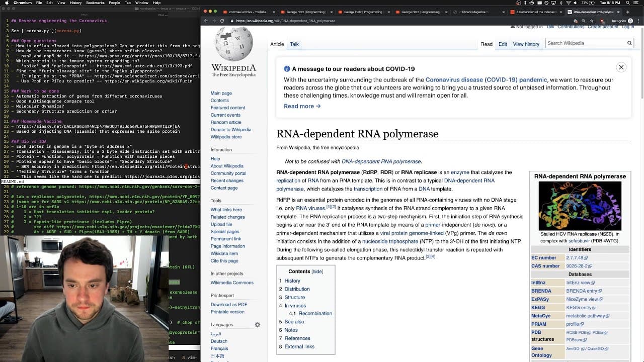Open Cite this page link
644x362 pixels.
[x=224, y=261]
